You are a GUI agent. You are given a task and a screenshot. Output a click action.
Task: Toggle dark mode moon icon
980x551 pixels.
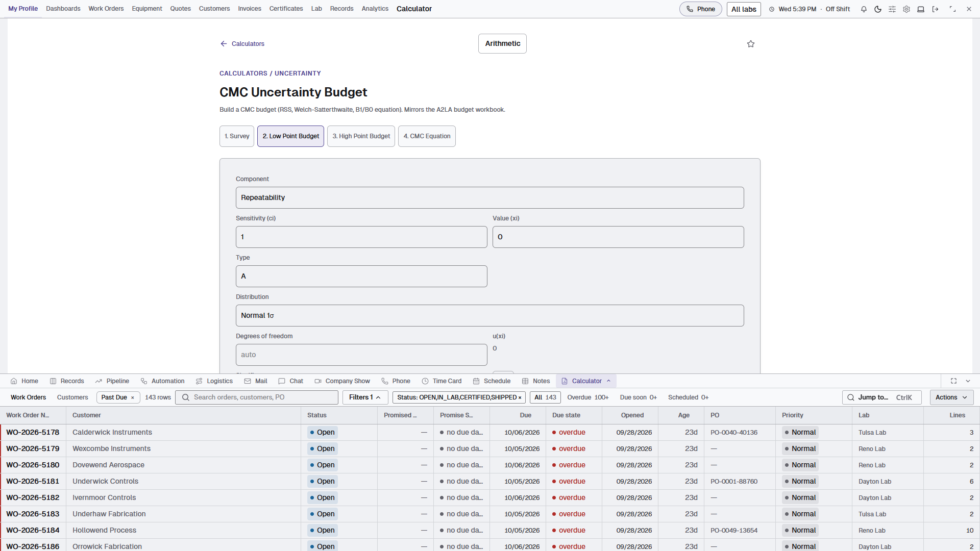click(x=878, y=9)
